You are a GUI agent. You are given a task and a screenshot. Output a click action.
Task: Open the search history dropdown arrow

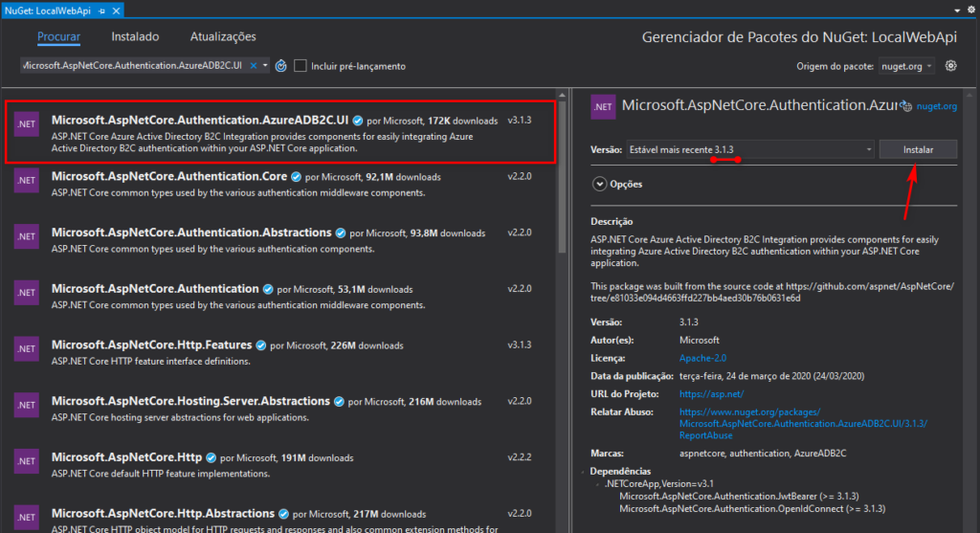[x=264, y=66]
